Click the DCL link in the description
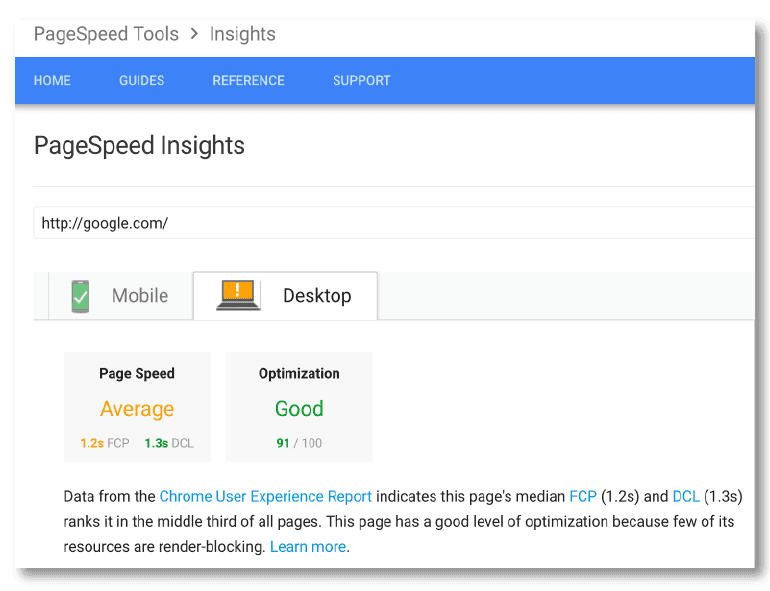Screen dimensions: 770x591 pyautogui.click(x=685, y=496)
